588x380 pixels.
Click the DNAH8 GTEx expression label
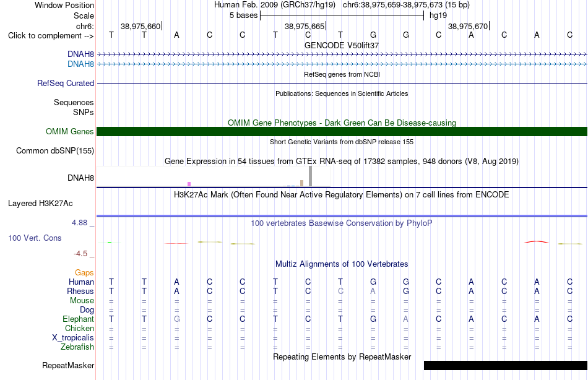click(x=80, y=178)
